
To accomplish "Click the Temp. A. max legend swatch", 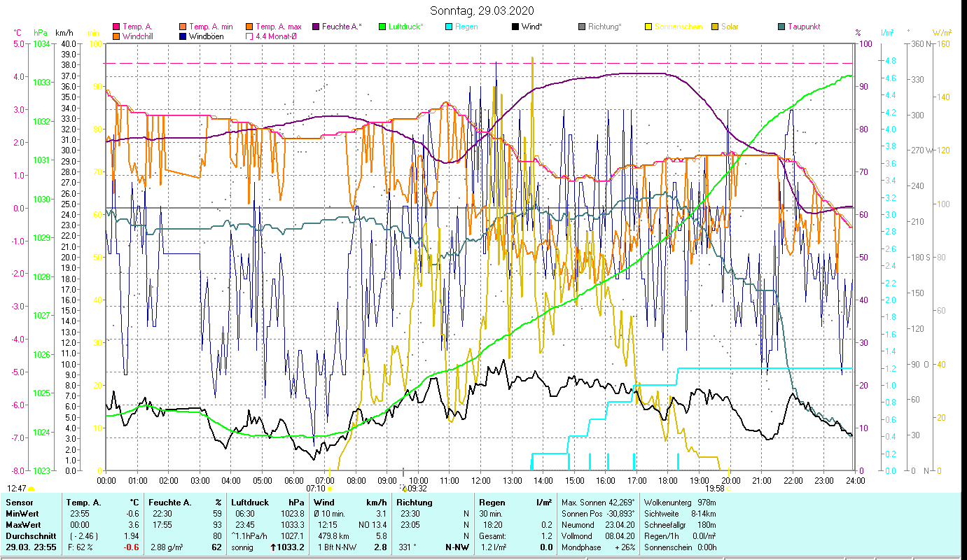I will [250, 27].
